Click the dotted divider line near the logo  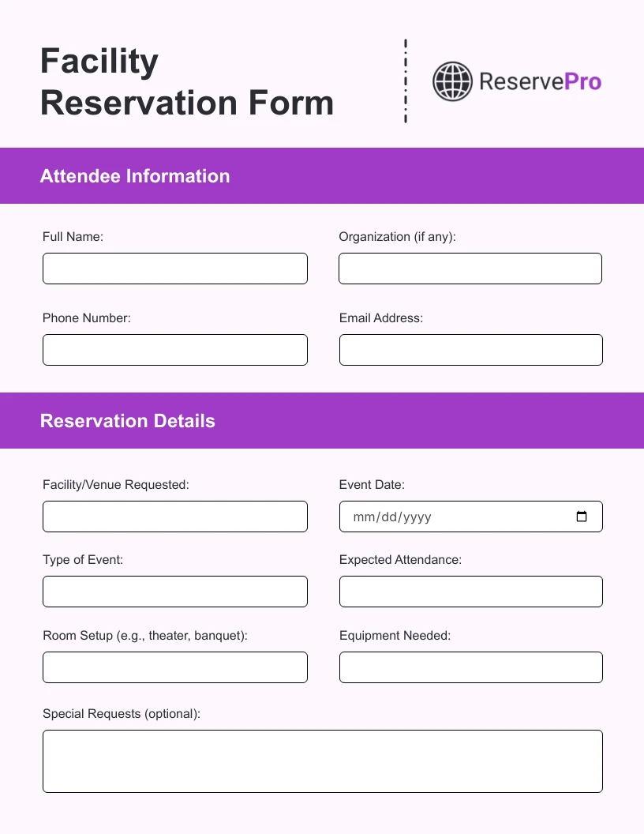[x=406, y=81]
